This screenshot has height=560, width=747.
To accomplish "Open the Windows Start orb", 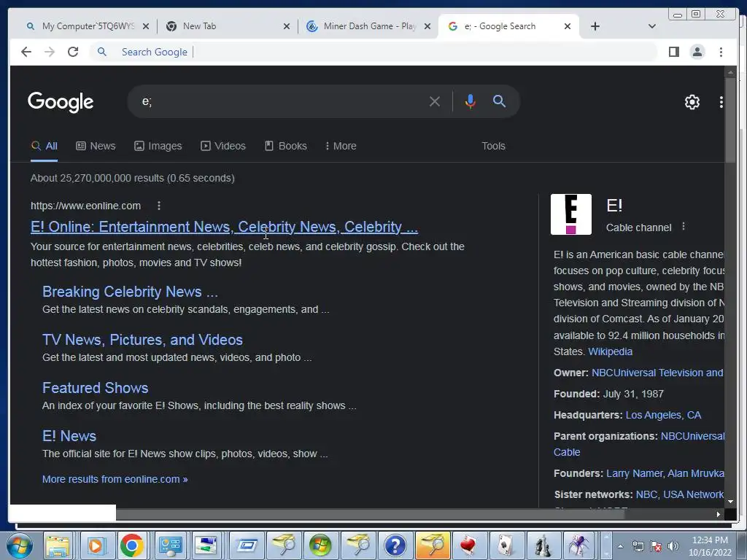I will coord(20,545).
